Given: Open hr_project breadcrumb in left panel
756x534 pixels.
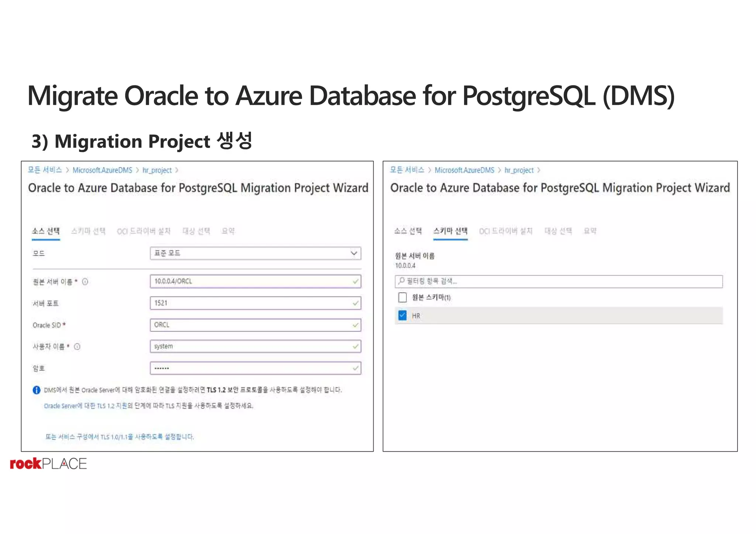Looking at the screenshot, I should tap(157, 170).
